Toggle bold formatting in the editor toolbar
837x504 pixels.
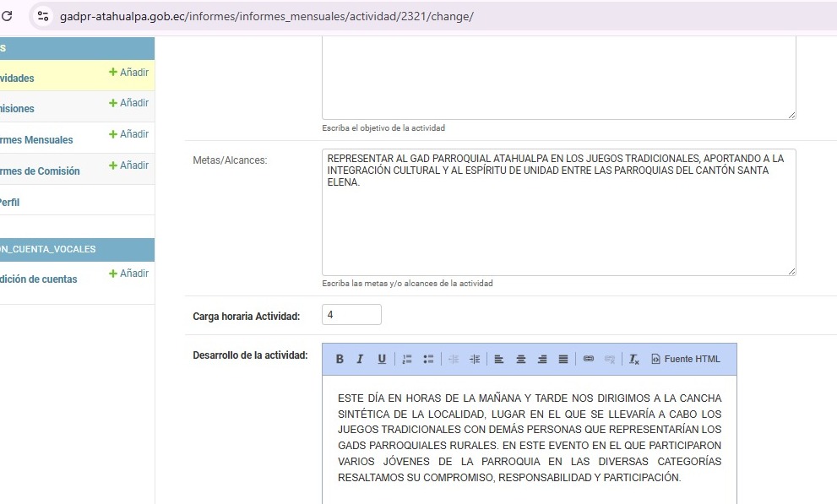coord(340,359)
